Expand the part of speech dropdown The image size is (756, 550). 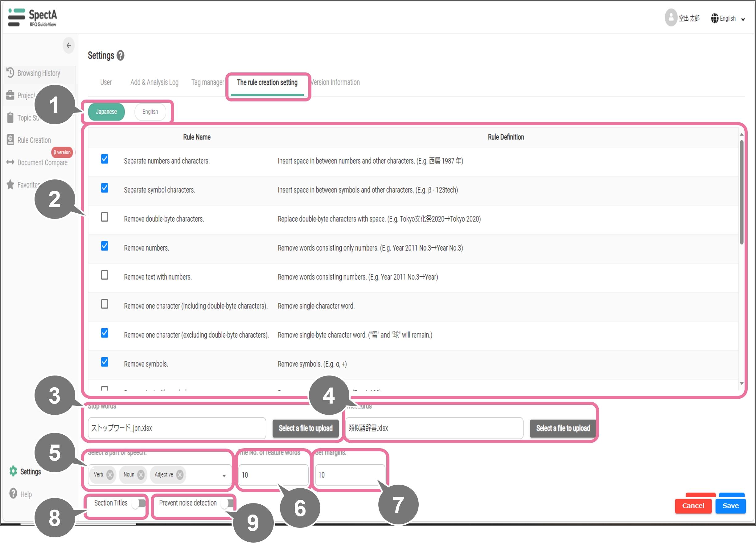tap(224, 476)
